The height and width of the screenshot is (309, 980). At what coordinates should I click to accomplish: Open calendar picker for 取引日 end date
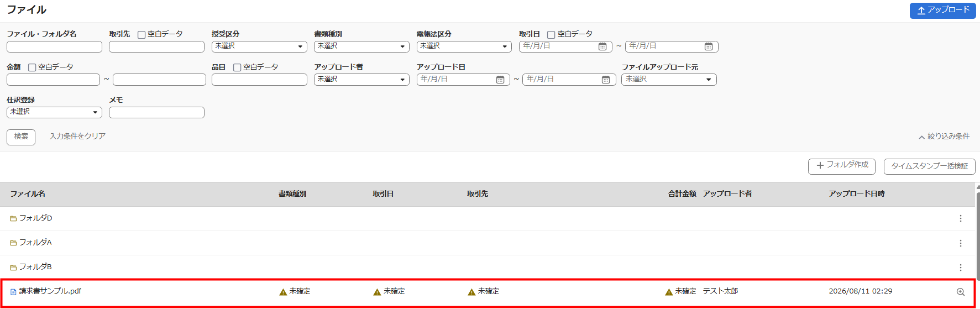point(709,46)
